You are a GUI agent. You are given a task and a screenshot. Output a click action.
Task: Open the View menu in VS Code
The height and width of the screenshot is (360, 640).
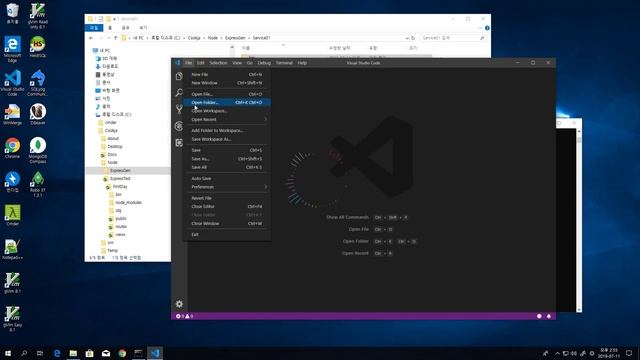pyautogui.click(x=237, y=63)
